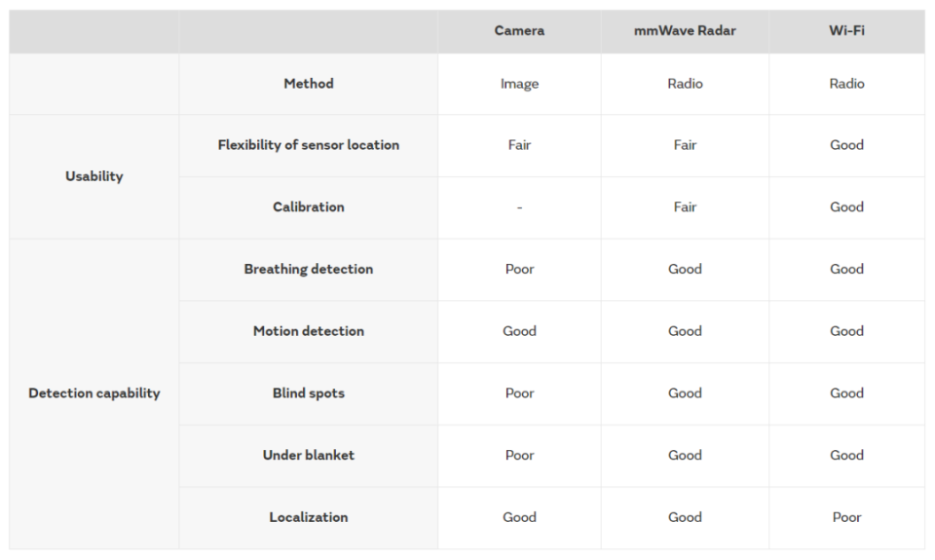Select Wi-Fi's Poor rating for Localization

846,517
